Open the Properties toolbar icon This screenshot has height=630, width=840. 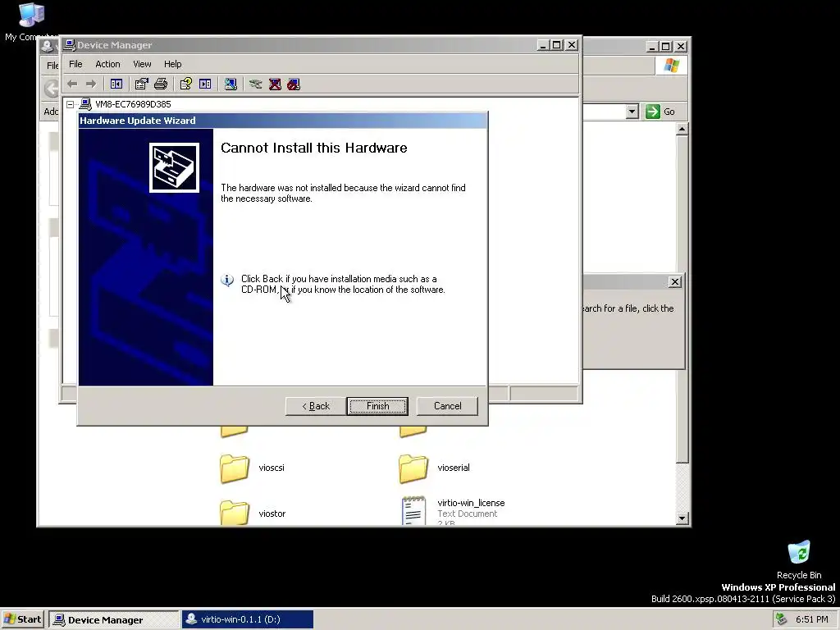141,84
